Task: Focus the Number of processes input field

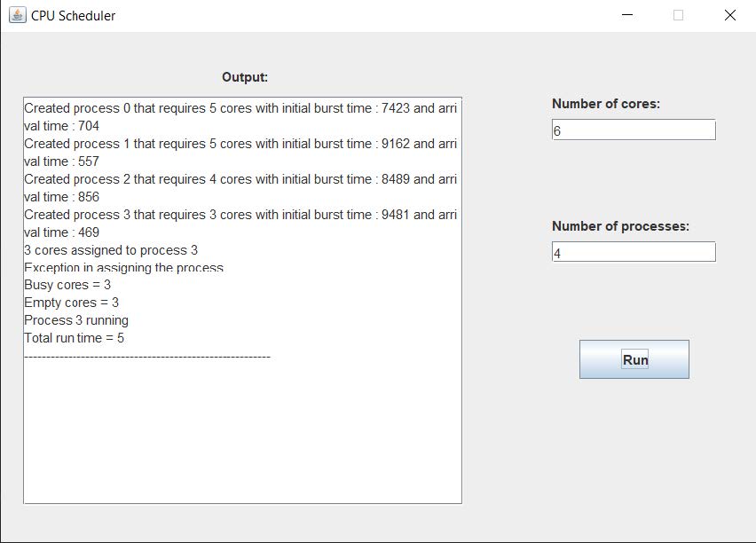Action: (633, 253)
